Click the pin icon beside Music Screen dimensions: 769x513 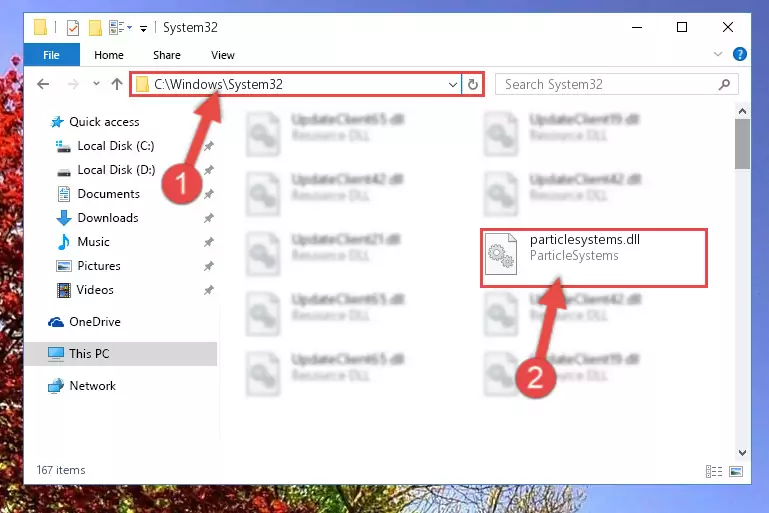pos(208,242)
